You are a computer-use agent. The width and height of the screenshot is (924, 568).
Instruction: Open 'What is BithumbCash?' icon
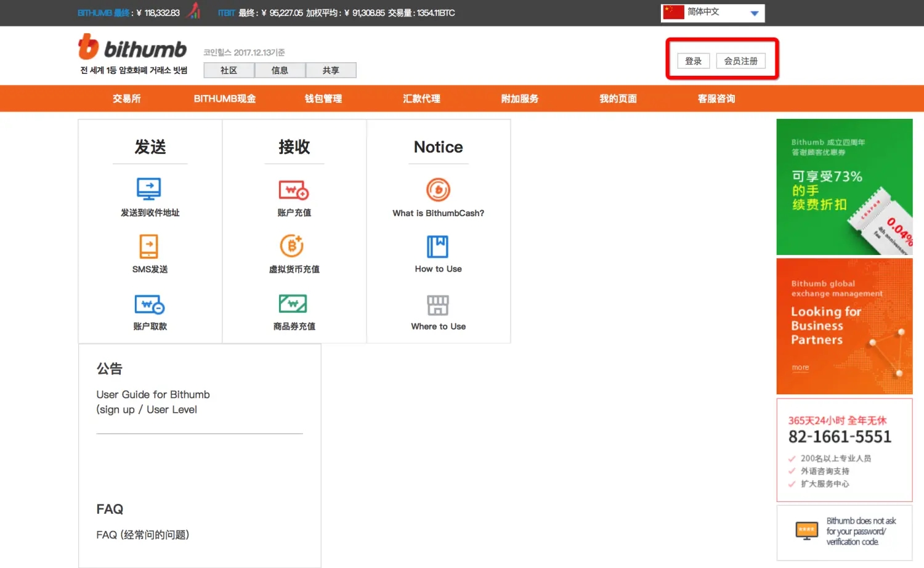[438, 189]
